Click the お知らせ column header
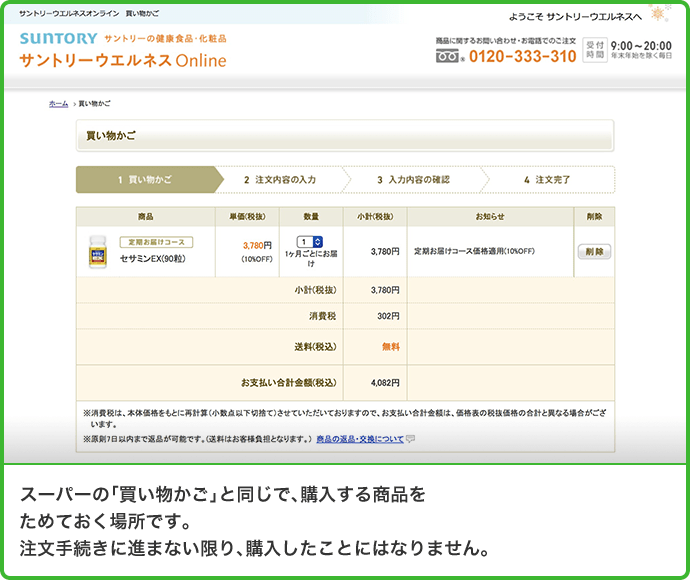This screenshot has width=690, height=580. pyautogui.click(x=490, y=217)
